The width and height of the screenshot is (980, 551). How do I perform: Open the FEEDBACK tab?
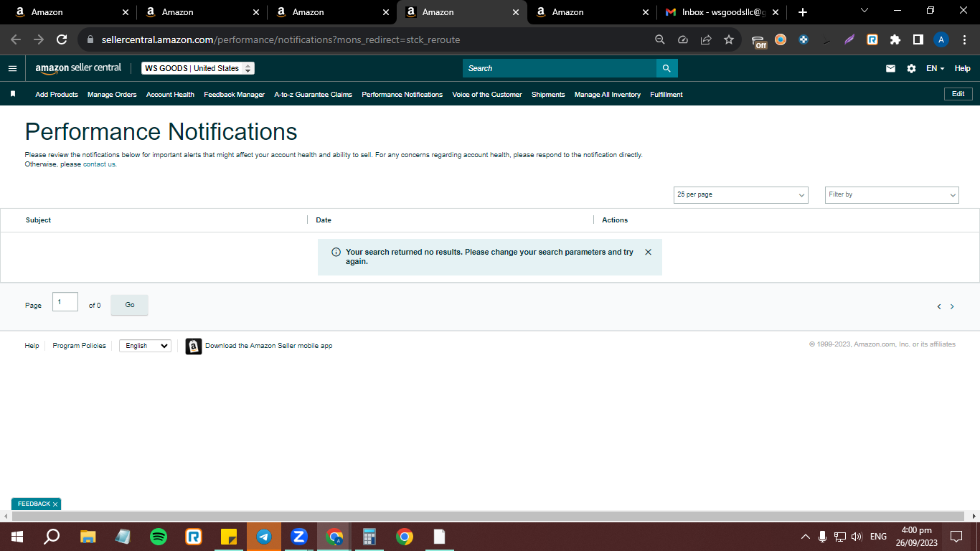pos(34,504)
